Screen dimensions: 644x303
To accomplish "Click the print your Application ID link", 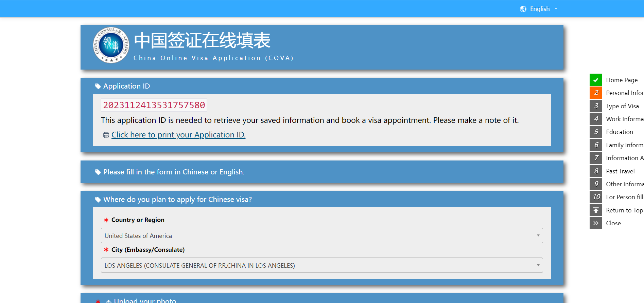I will pos(178,135).
